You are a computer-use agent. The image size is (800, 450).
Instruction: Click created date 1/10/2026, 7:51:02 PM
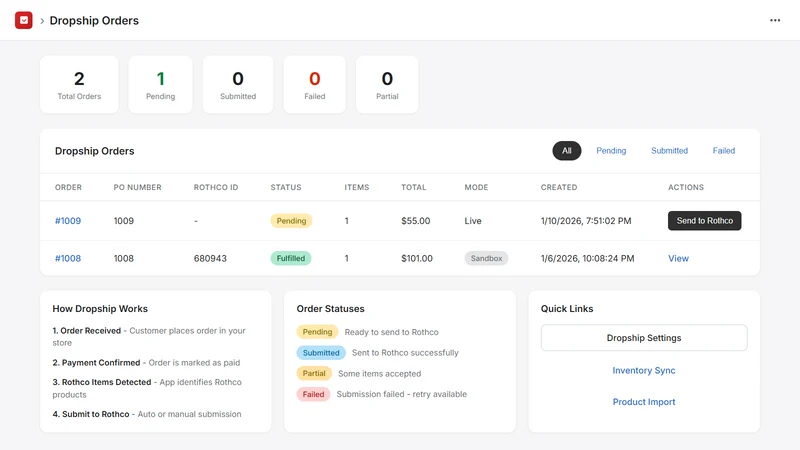tap(586, 221)
